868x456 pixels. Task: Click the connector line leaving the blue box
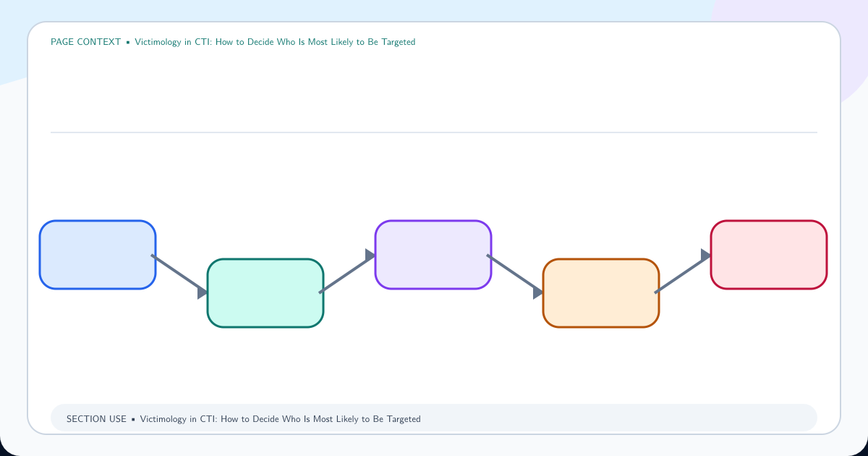(175, 273)
